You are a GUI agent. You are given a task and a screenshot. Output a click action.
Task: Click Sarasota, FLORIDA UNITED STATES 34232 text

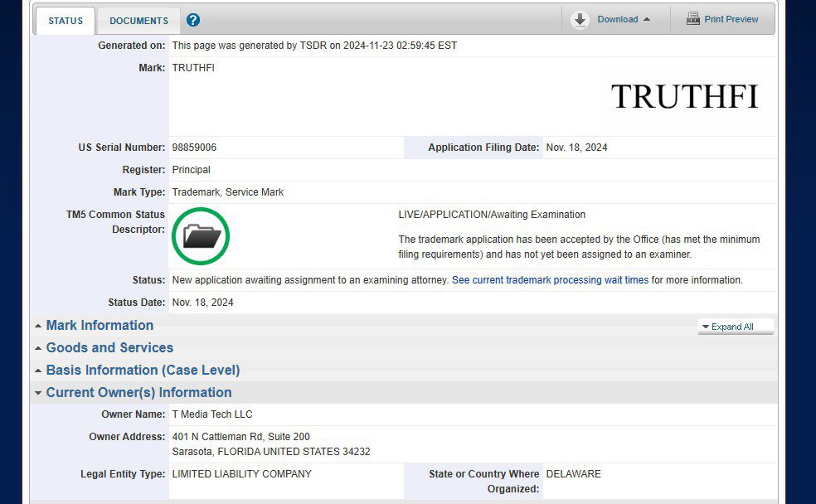point(271,452)
